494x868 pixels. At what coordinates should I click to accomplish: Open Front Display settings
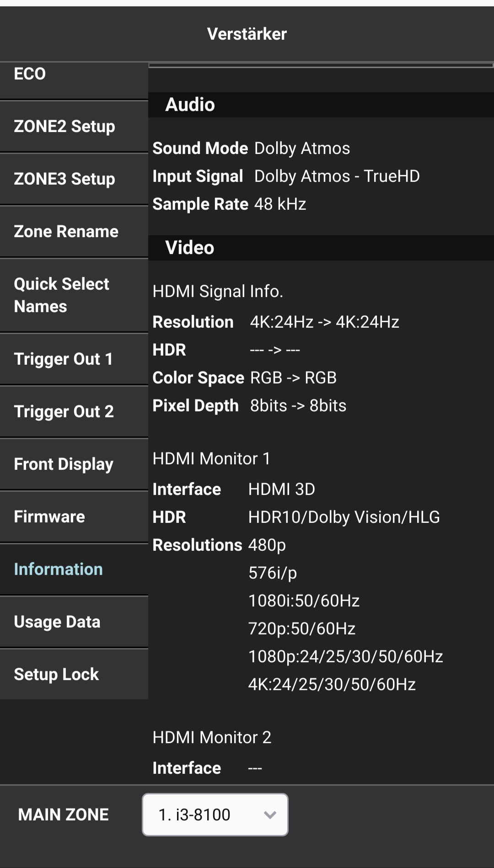point(73,464)
